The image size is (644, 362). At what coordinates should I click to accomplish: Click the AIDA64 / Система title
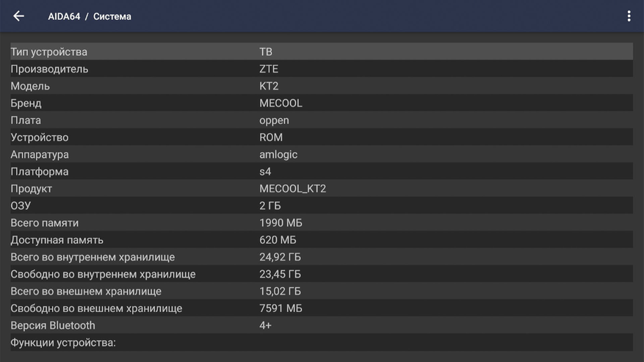pyautogui.click(x=90, y=16)
